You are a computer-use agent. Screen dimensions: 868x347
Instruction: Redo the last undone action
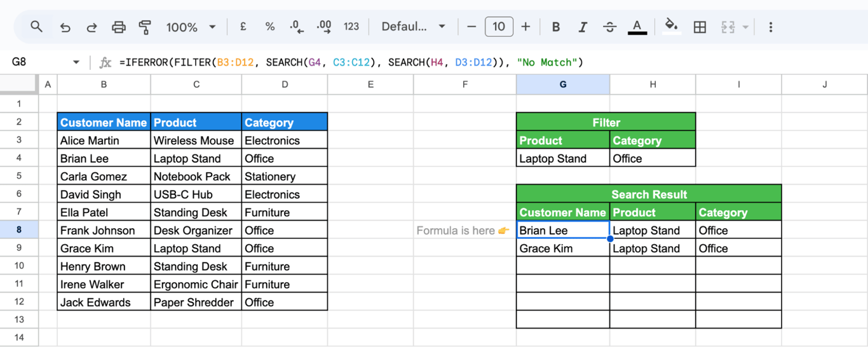[x=92, y=27]
